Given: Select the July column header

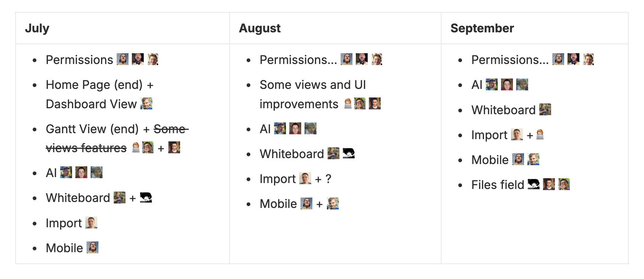Looking at the screenshot, I should (x=37, y=28).
